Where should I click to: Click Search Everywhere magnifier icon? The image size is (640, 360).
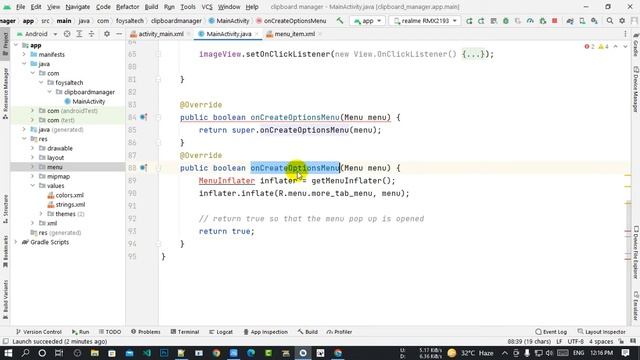tap(609, 20)
